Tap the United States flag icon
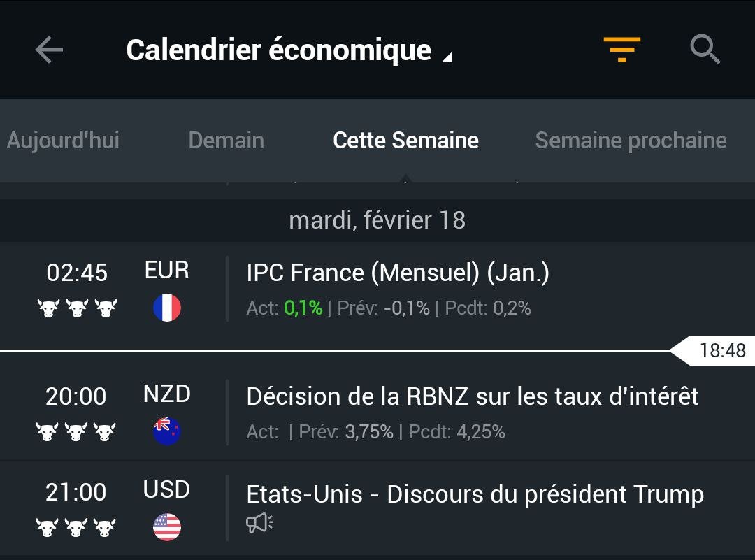Image resolution: width=755 pixels, height=560 pixels. click(167, 526)
